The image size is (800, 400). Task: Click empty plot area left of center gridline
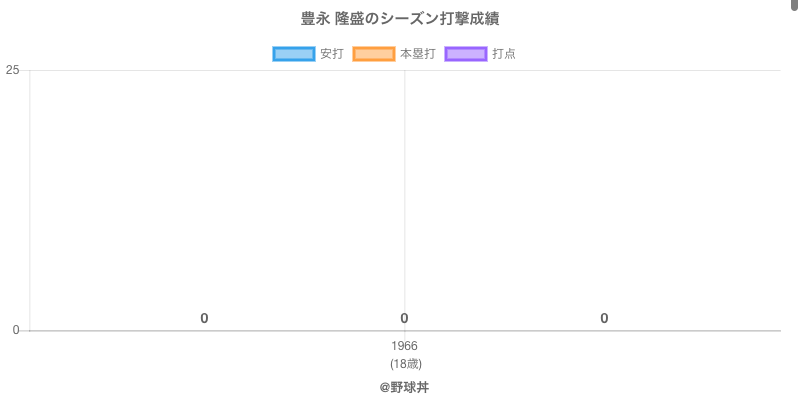220,200
